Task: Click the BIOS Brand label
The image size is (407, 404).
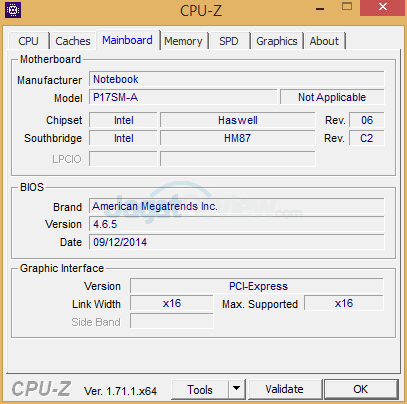Action: [x=67, y=207]
